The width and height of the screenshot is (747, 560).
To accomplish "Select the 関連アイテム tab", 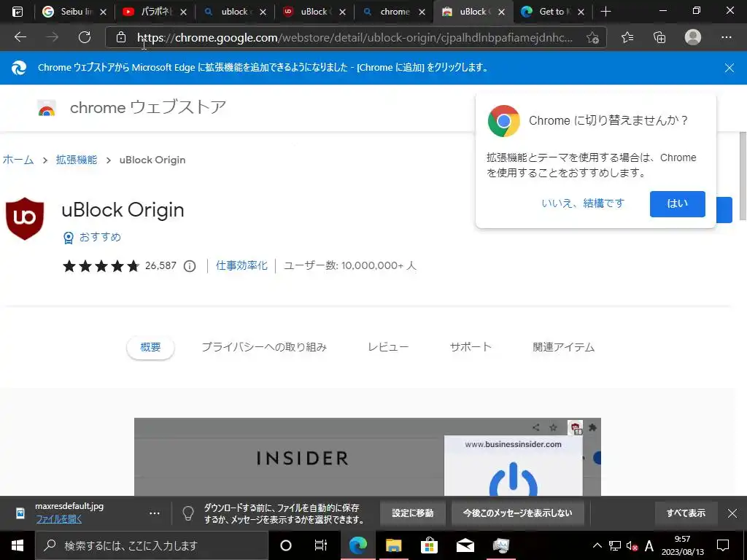I will (x=564, y=347).
